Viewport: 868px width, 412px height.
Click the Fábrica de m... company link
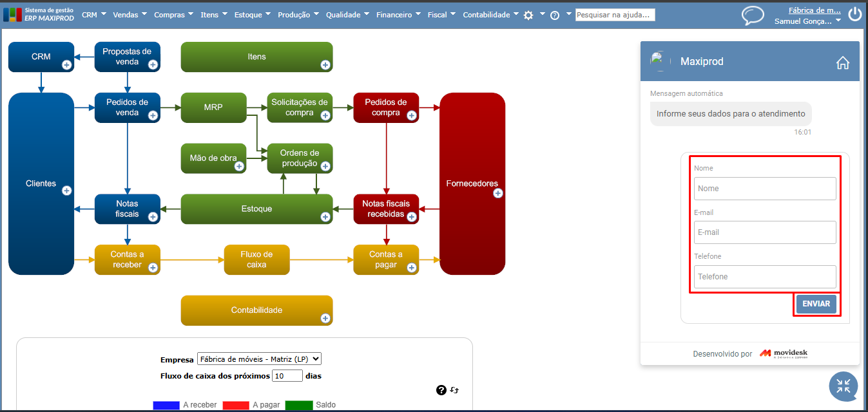(815, 10)
